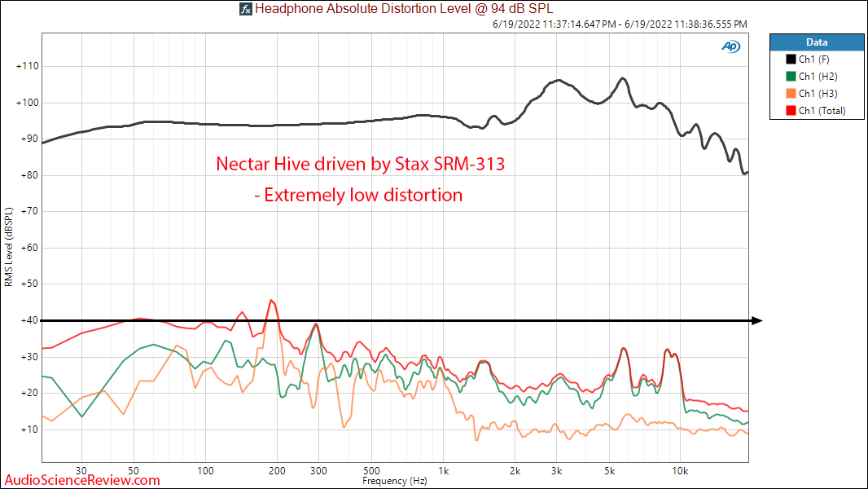Click the "+20" y-axis tick label
Screen dimensions: 868x489
pyautogui.click(x=30, y=393)
